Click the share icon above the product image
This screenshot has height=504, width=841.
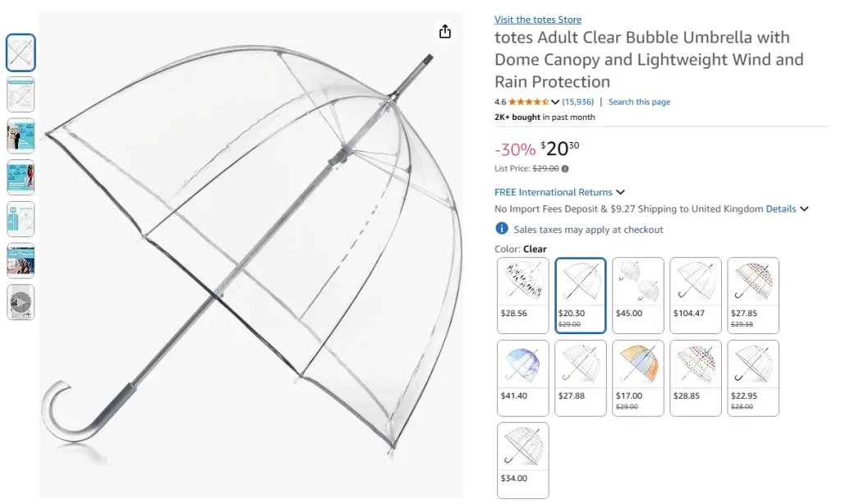tap(444, 30)
